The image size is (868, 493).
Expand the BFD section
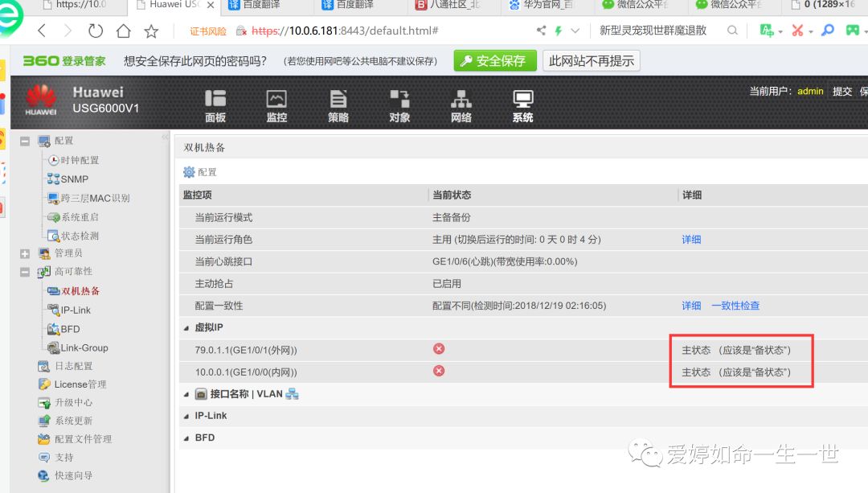click(x=186, y=438)
